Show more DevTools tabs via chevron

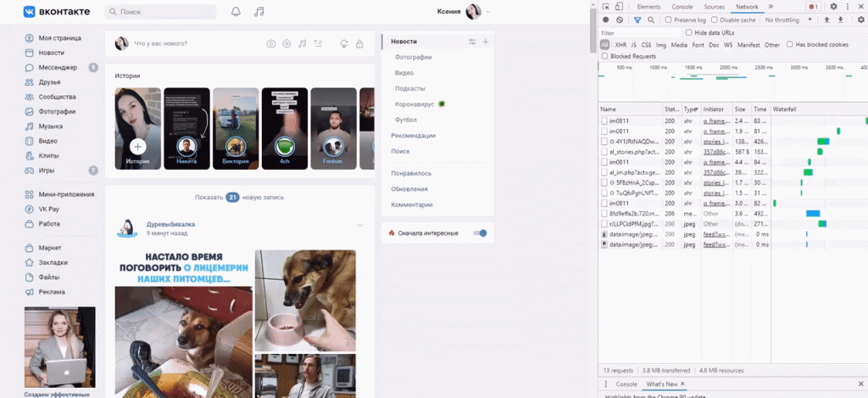[x=771, y=7]
